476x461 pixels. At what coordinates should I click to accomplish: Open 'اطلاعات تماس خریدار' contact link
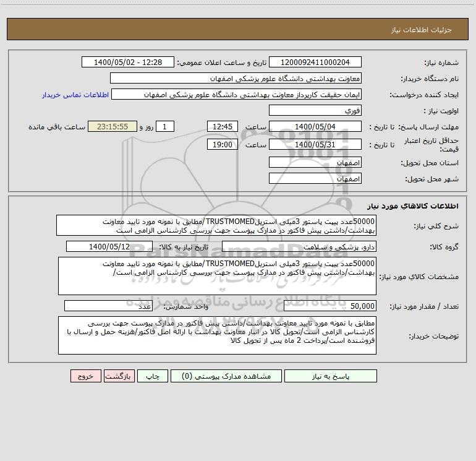tap(75, 95)
